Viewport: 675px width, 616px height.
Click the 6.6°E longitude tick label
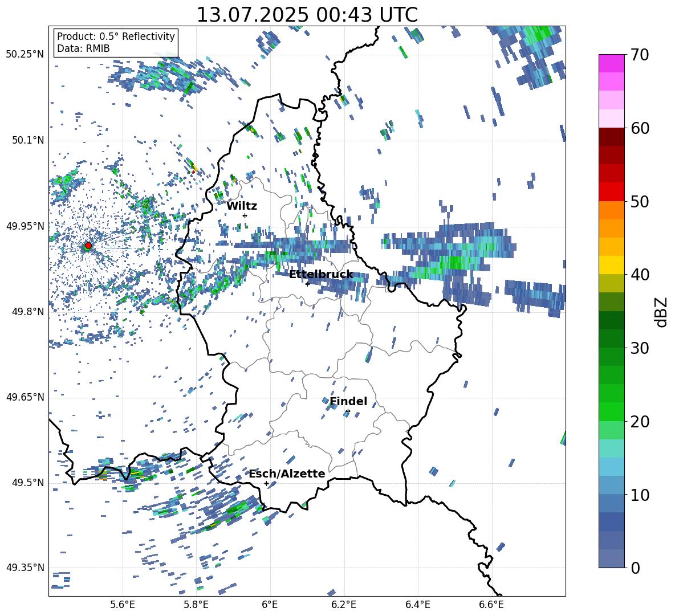(x=491, y=605)
